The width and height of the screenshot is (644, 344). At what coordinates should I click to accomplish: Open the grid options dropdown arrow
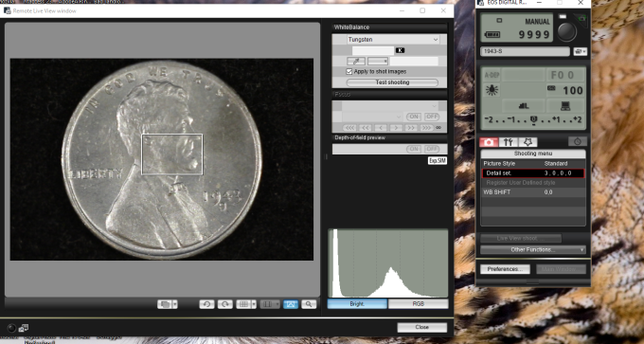(x=254, y=304)
